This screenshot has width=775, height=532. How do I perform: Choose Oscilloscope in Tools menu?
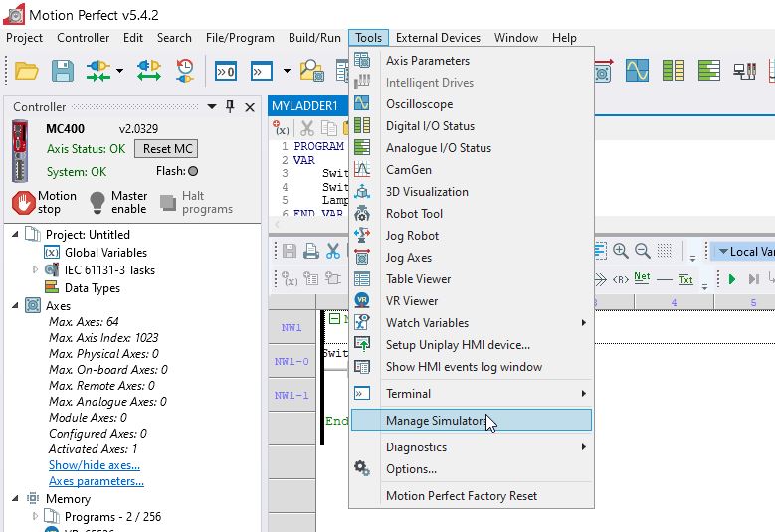pos(472,104)
